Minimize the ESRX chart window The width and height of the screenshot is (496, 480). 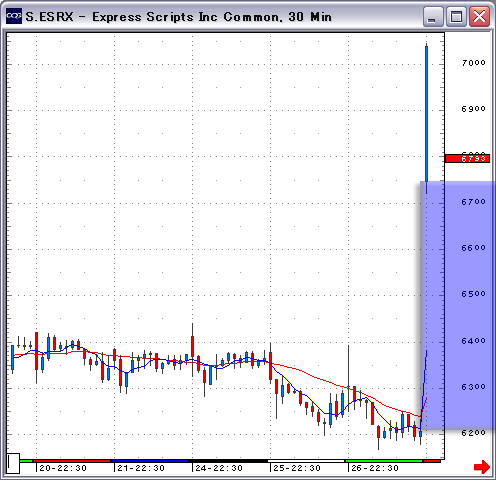click(433, 17)
